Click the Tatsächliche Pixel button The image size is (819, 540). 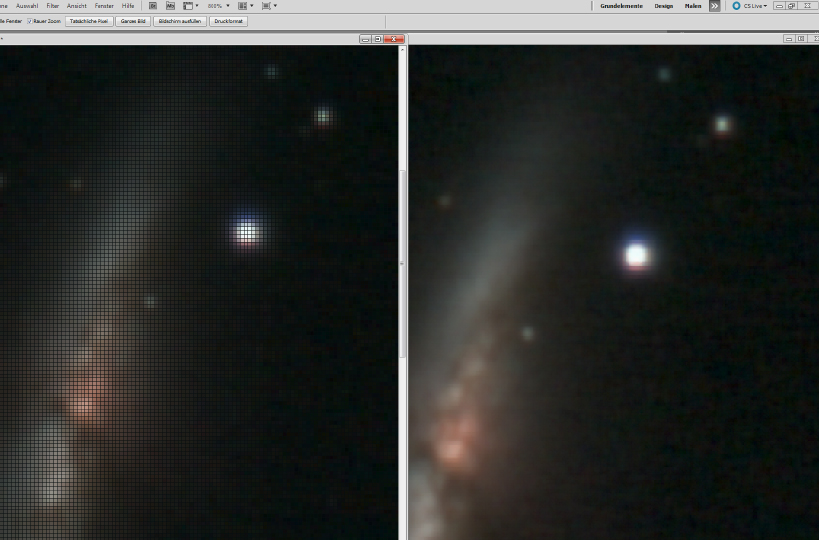point(89,21)
